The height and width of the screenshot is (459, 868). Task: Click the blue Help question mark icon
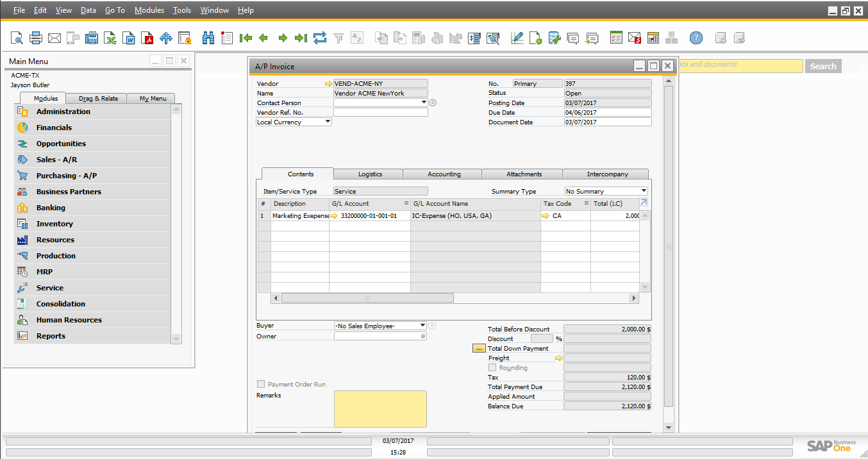(696, 38)
